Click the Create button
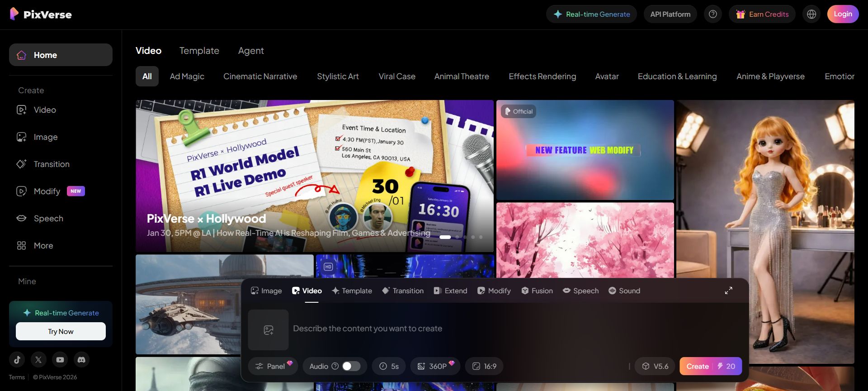This screenshot has width=868, height=391. (711, 366)
